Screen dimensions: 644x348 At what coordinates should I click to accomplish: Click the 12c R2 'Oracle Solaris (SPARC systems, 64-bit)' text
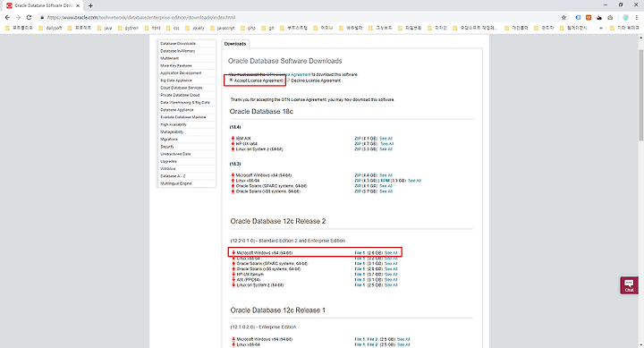[x=272, y=263]
